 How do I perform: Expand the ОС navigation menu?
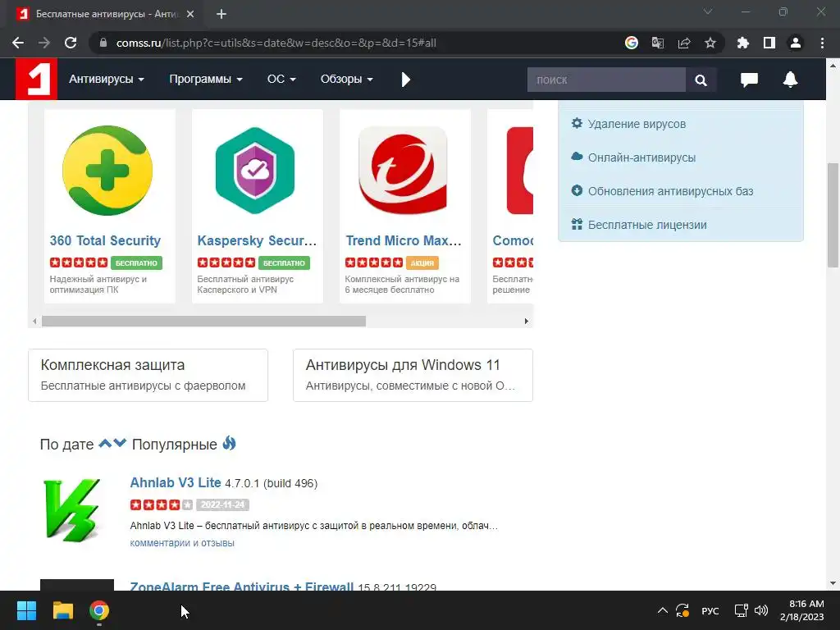[281, 80]
